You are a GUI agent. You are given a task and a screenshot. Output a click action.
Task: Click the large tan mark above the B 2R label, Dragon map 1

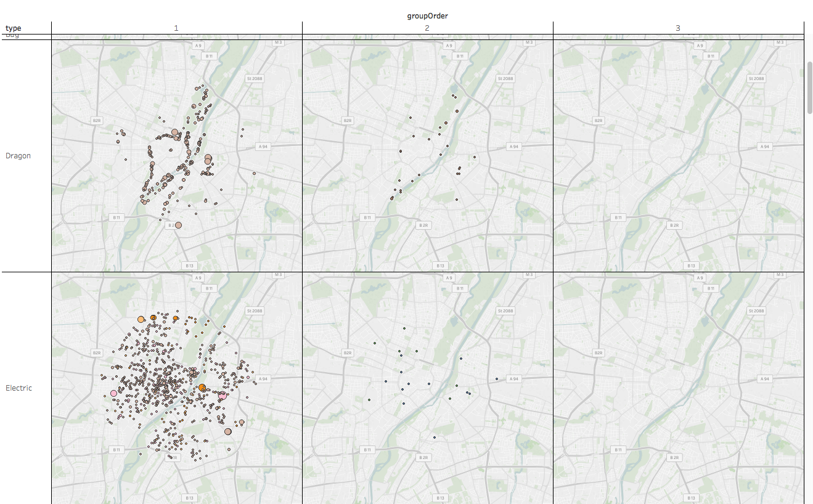click(x=178, y=226)
